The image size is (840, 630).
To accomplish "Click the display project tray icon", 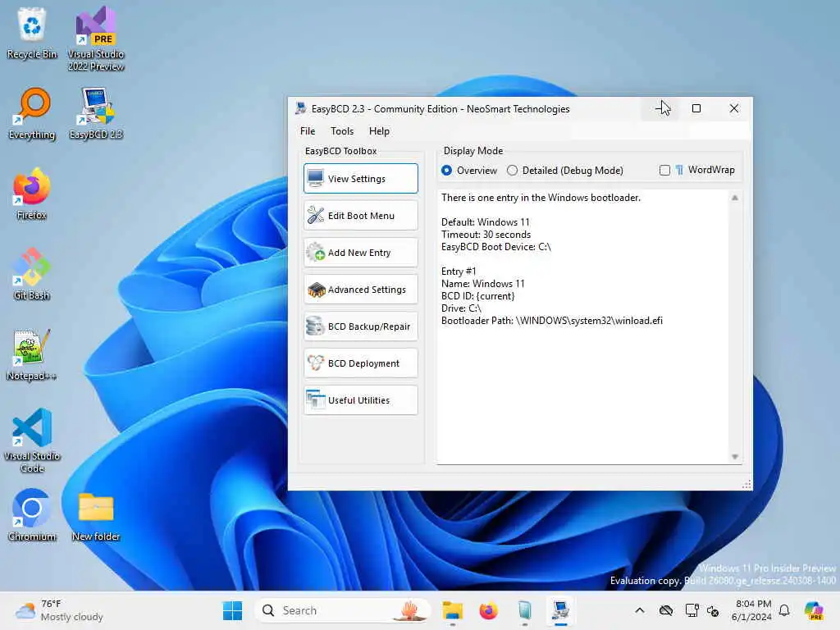I will (692, 610).
